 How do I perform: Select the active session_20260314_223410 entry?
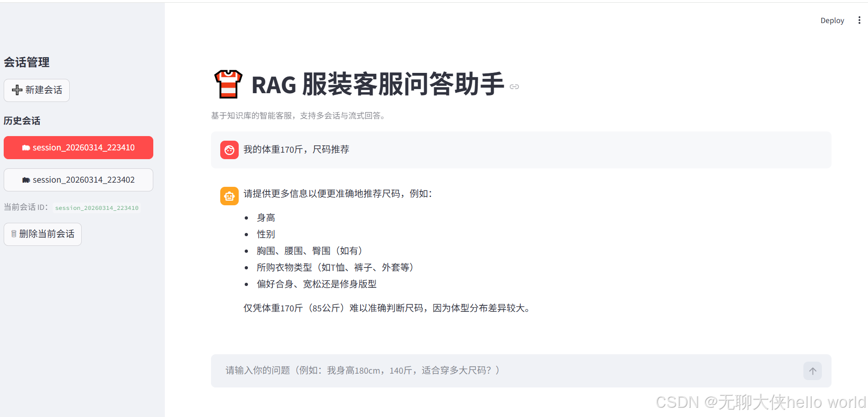tap(78, 147)
